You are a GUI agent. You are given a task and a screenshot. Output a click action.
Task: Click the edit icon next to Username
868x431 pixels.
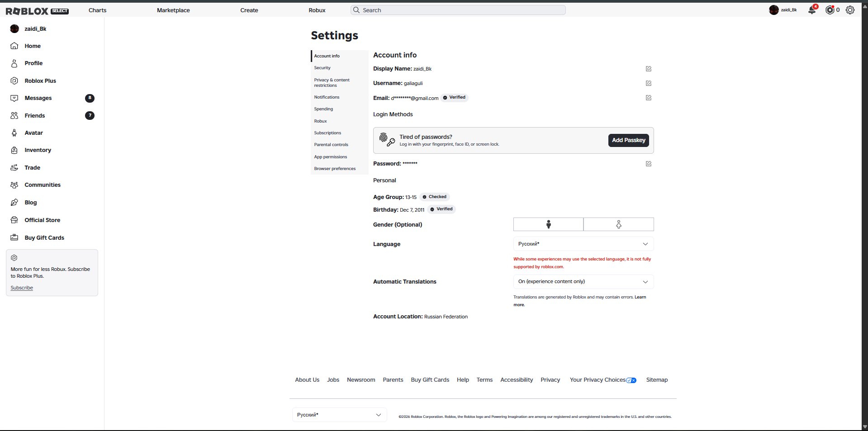(x=649, y=83)
